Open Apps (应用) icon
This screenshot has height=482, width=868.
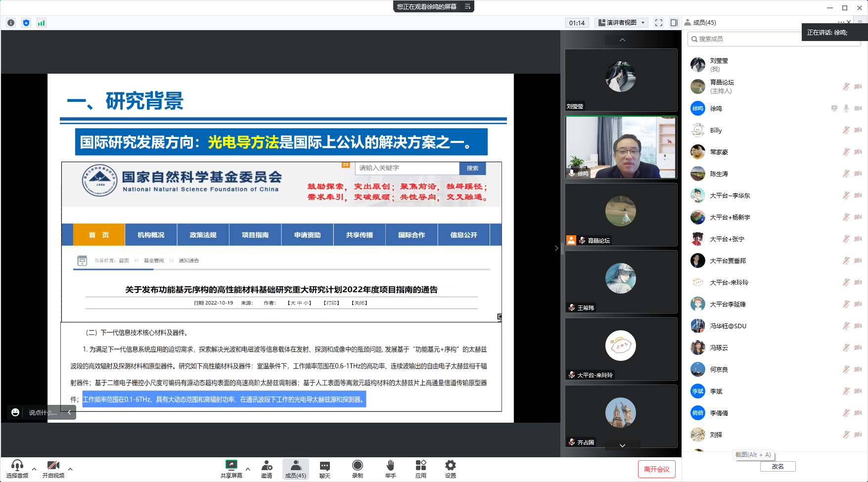pos(420,468)
